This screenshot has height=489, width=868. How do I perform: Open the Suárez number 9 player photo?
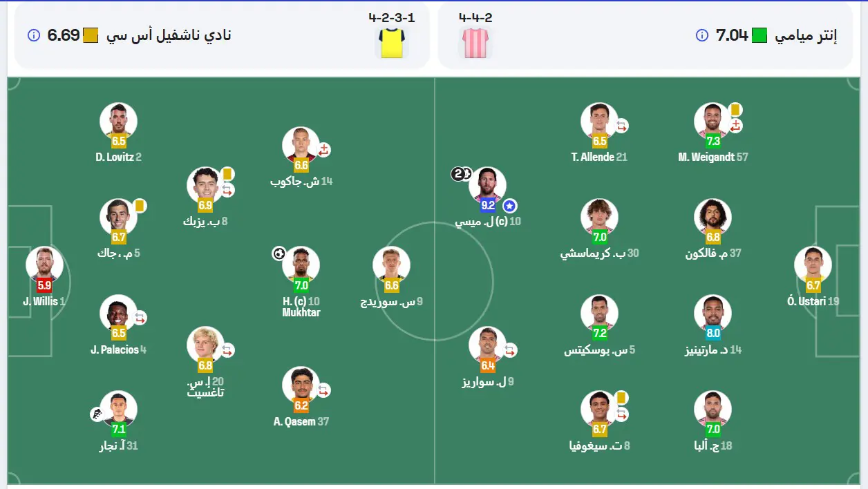pyautogui.click(x=487, y=345)
